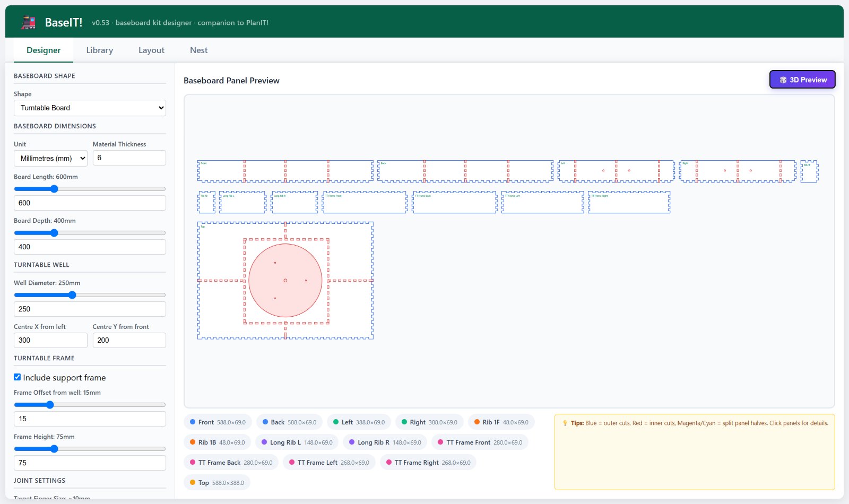
Task: Click the Centre Y from front field
Action: pyautogui.click(x=129, y=340)
